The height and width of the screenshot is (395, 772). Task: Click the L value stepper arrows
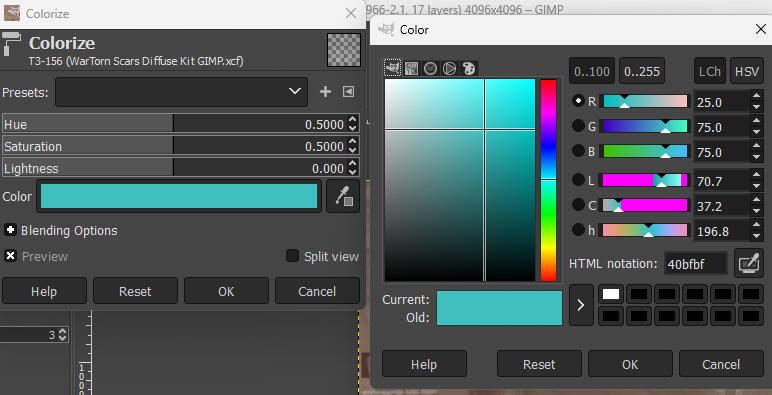tap(757, 181)
